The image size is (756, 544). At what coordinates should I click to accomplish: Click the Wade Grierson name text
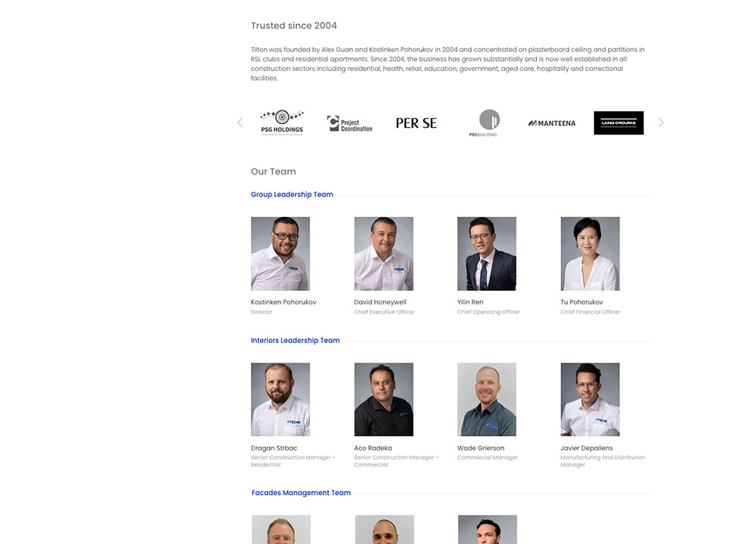tap(481, 448)
